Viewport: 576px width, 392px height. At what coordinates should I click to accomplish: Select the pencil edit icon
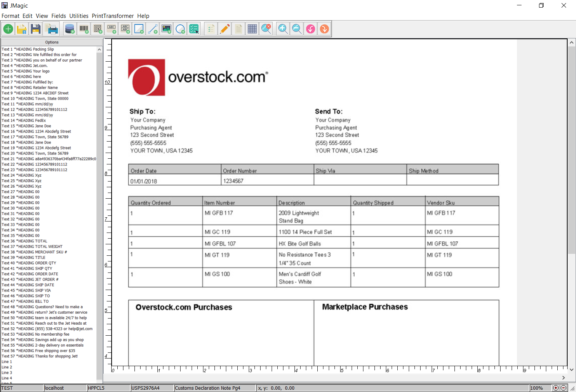point(224,29)
